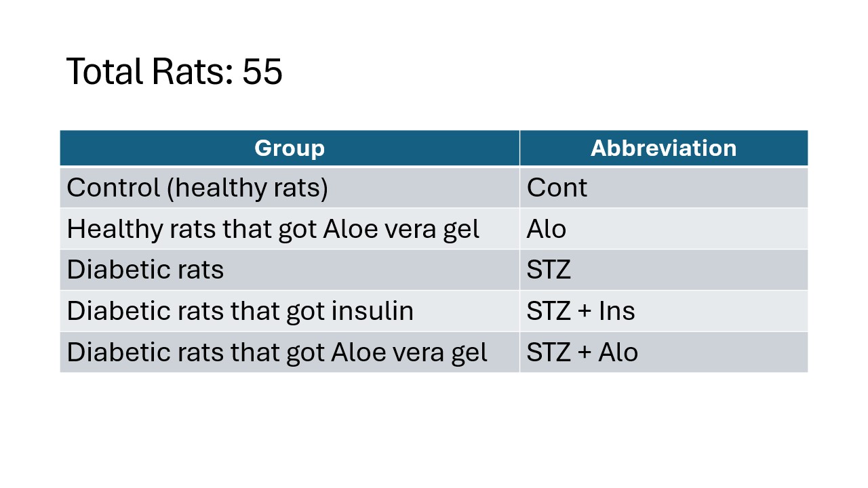The image size is (868, 488).
Task: Click the Alo abbreviation cell
Action: (x=664, y=228)
